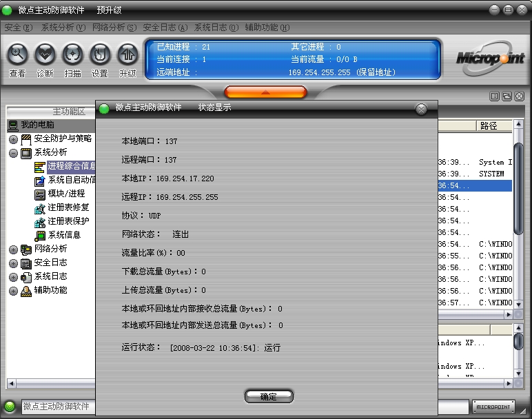Click the 系统自启动信息 icon

pyautogui.click(x=40, y=181)
